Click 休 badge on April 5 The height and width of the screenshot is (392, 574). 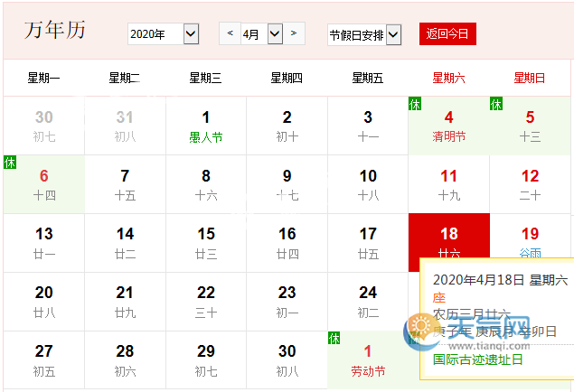pyautogui.click(x=496, y=104)
